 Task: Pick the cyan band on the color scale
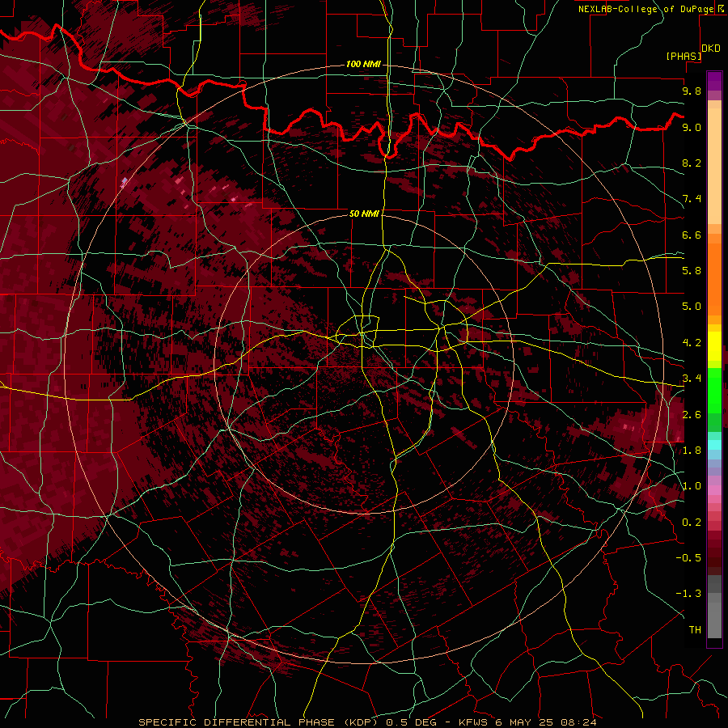click(x=714, y=444)
